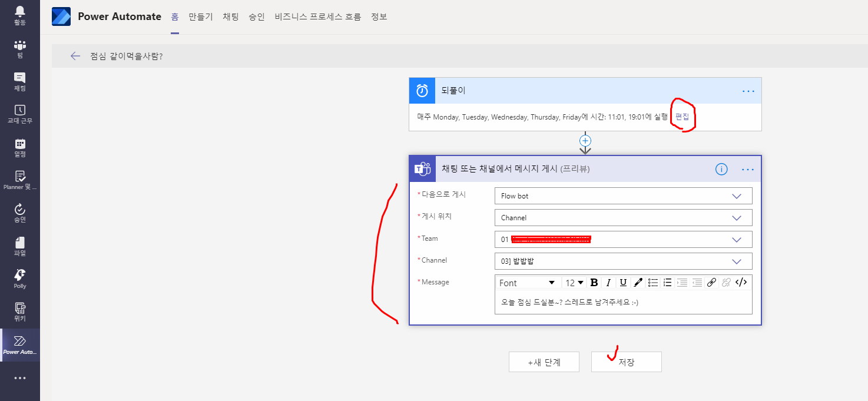Click the 편집 link in Recurrence
This screenshot has height=401, width=868.
click(682, 117)
